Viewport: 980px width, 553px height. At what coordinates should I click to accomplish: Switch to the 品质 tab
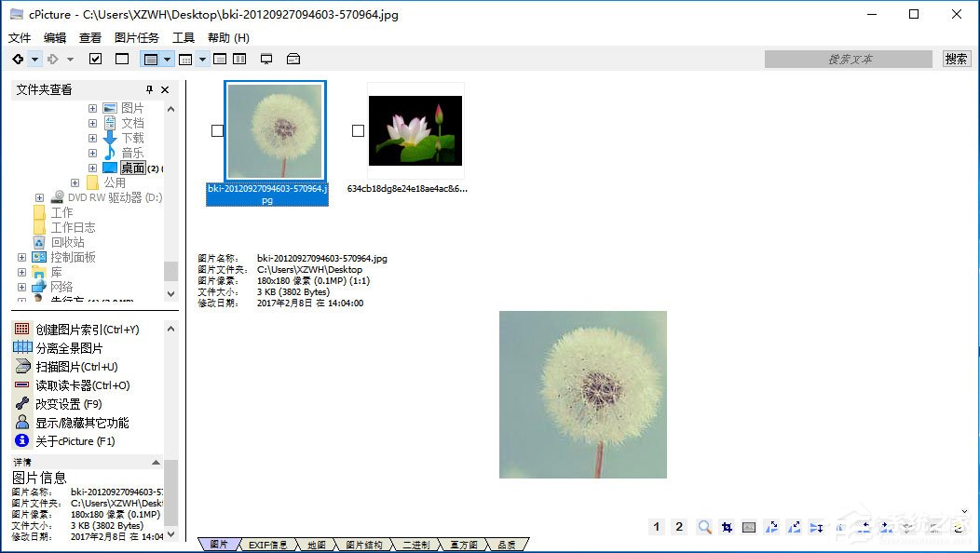[x=506, y=545]
